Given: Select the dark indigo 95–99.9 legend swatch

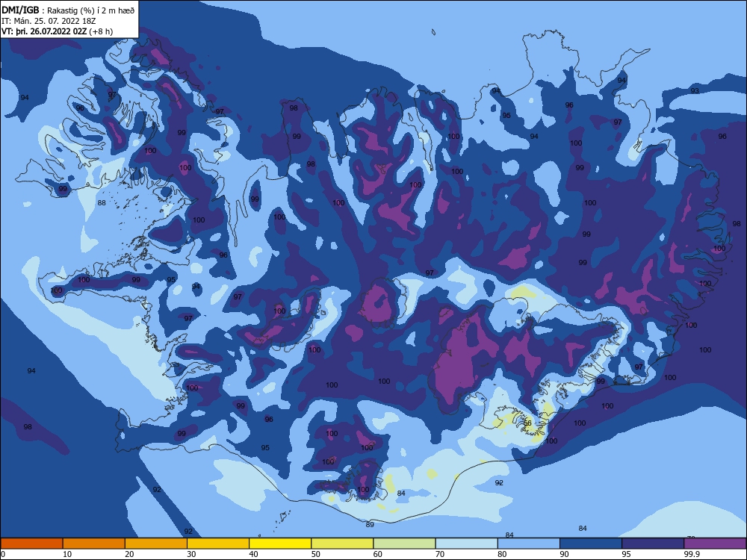Looking at the screenshot, I should click(x=653, y=544).
